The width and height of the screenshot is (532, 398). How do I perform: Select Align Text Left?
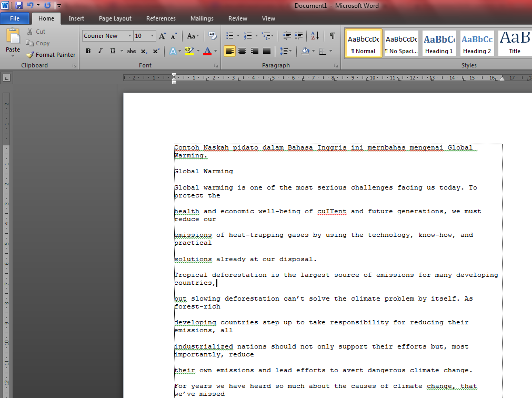coord(230,51)
